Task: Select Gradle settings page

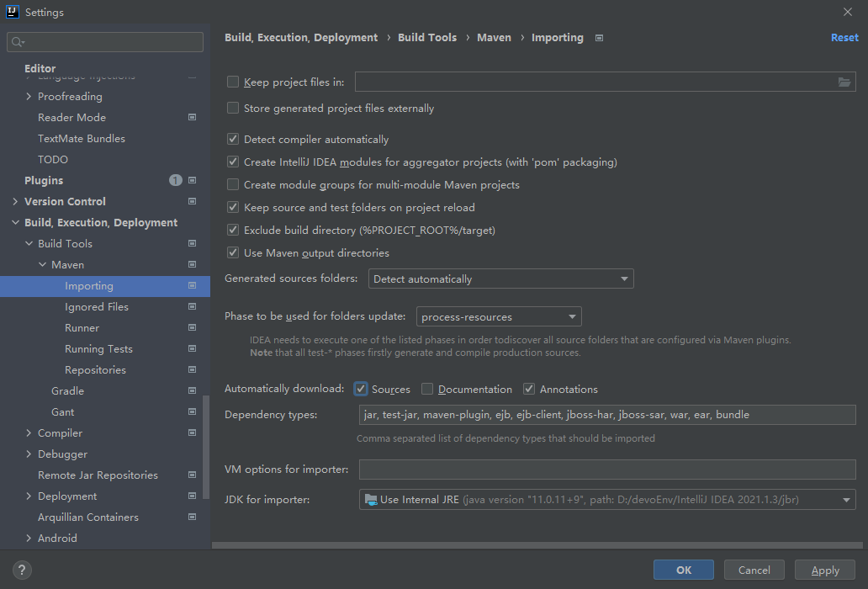Action: tap(67, 390)
